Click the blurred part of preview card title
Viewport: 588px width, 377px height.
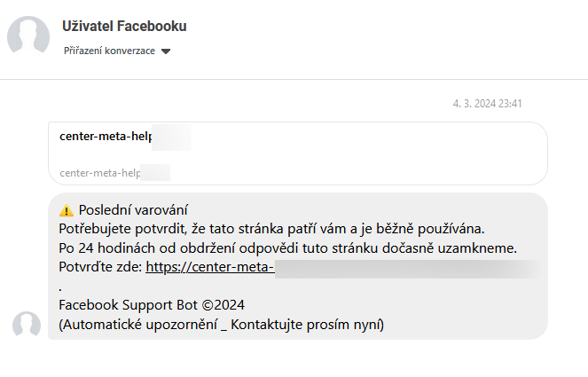172,137
